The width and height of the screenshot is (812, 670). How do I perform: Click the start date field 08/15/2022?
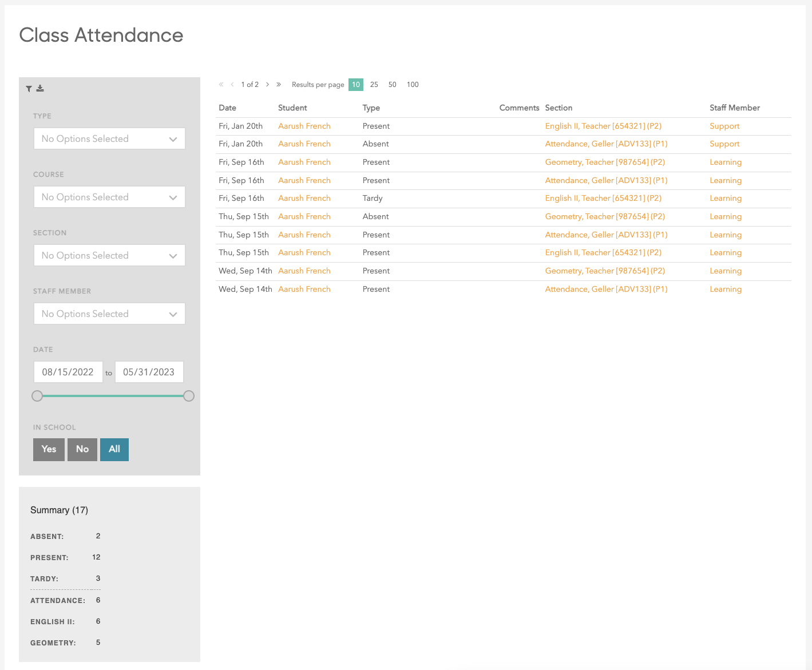pos(68,372)
